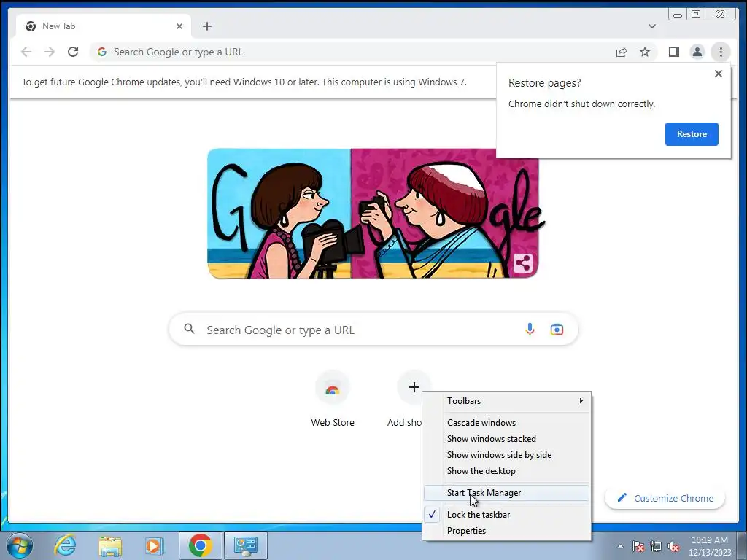Open the Windows Start menu
747x560 pixels.
click(x=20, y=545)
